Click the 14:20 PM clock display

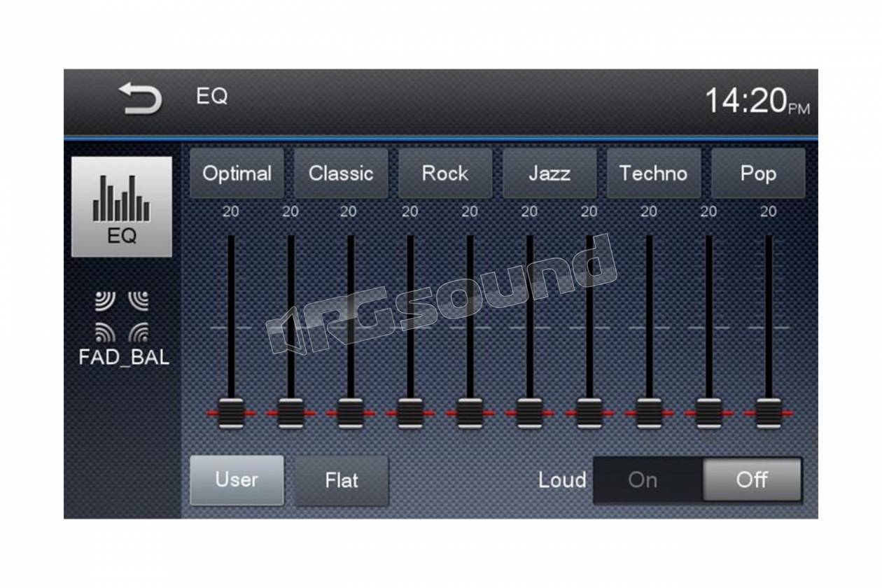pyautogui.click(x=757, y=101)
